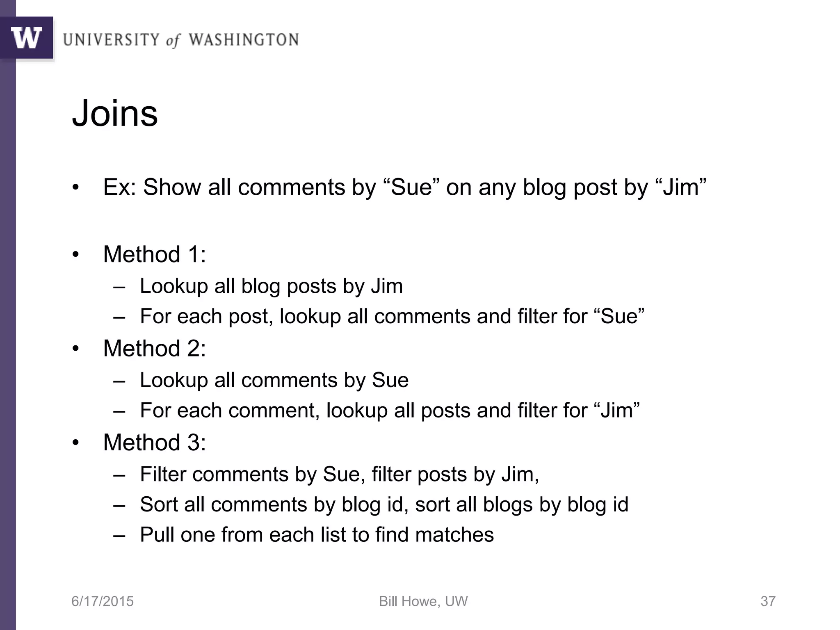Click the 'Bill Howe, UW' footer text
The height and width of the screenshot is (630, 840).
pyautogui.click(x=423, y=601)
